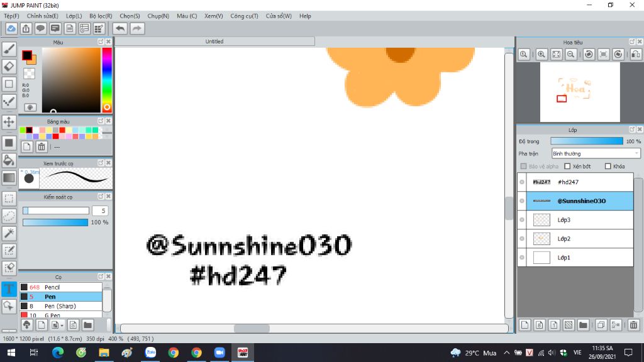This screenshot has width=644, height=362.
Task: Click the Redo arrow in toolbar
Action: (x=137, y=28)
